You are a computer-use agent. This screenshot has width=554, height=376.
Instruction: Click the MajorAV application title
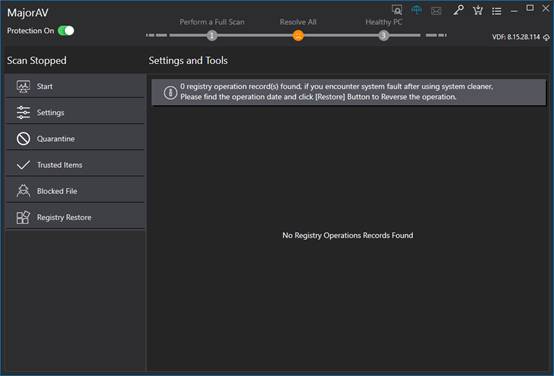[28, 13]
